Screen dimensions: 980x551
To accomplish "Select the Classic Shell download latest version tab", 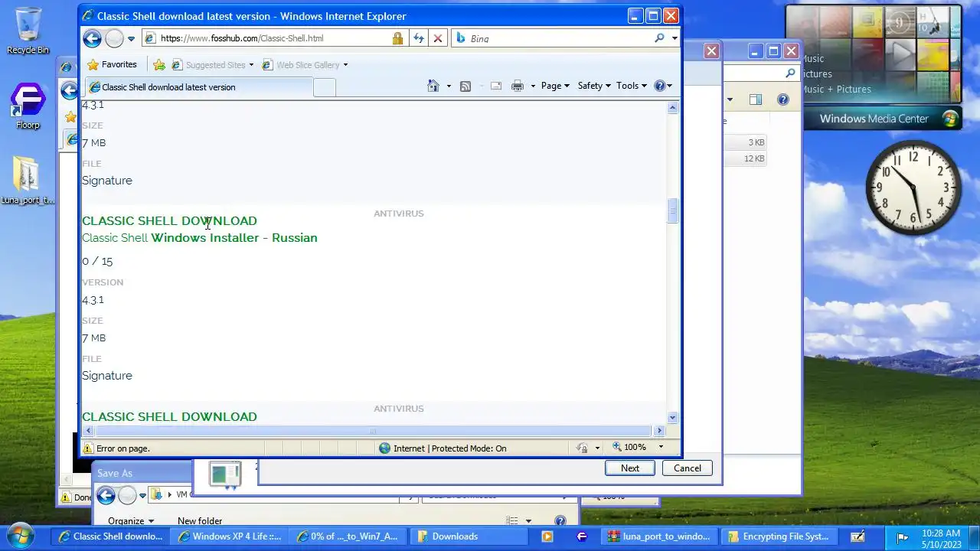I will tap(198, 87).
